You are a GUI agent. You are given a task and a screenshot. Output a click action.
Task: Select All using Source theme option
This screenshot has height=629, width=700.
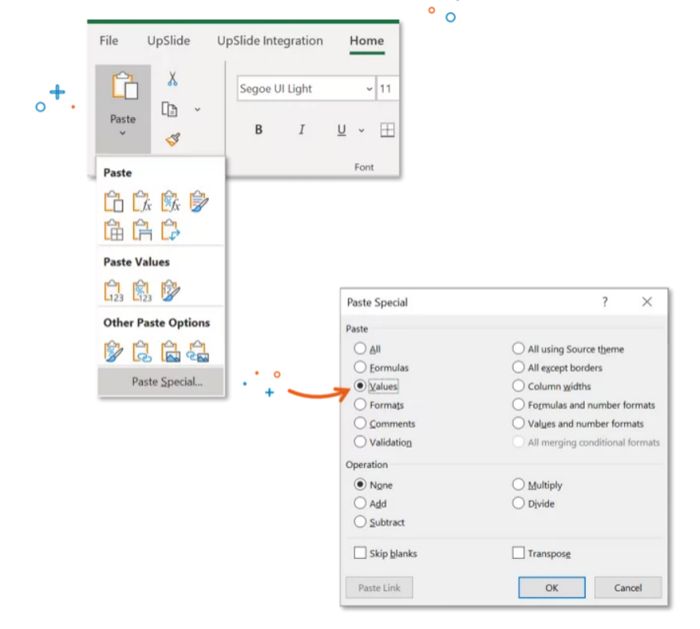pyautogui.click(x=518, y=349)
